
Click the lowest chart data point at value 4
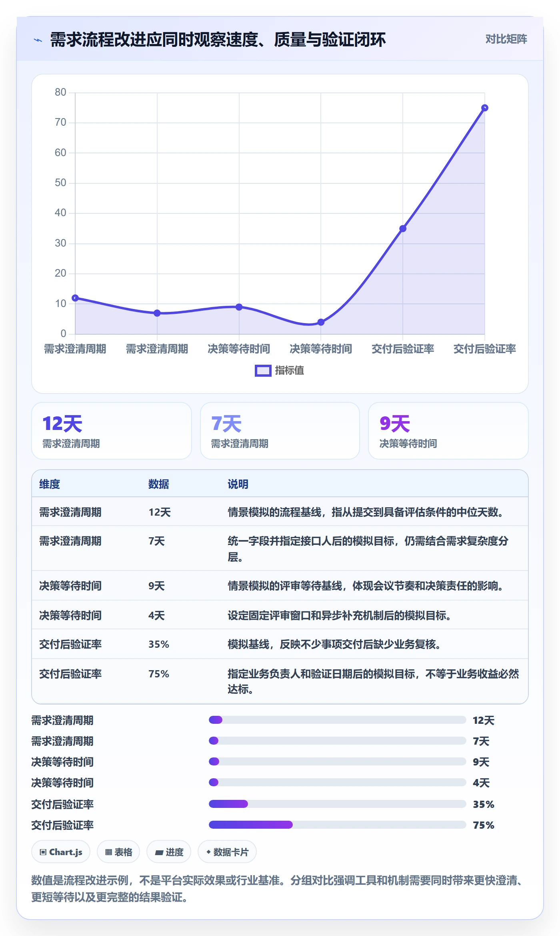coord(321,322)
